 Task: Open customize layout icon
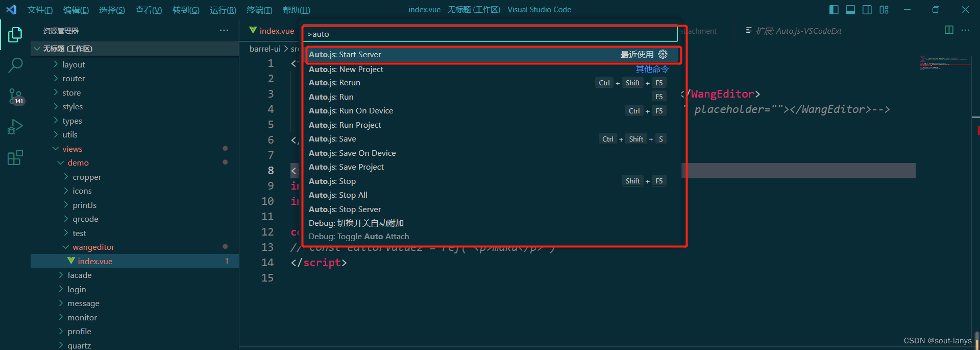[884, 10]
